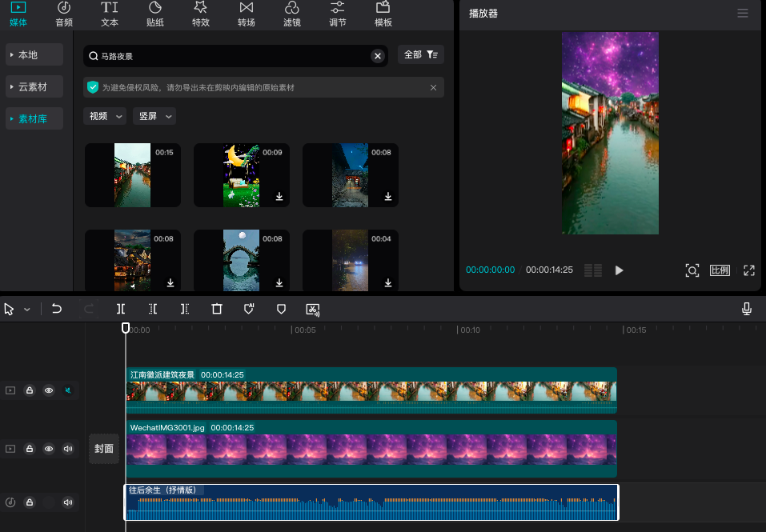Dismiss the copyright warning banner

[433, 88]
